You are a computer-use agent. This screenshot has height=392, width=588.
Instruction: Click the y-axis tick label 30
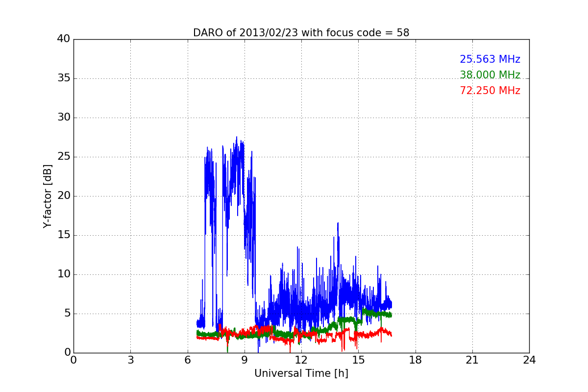[x=64, y=118]
